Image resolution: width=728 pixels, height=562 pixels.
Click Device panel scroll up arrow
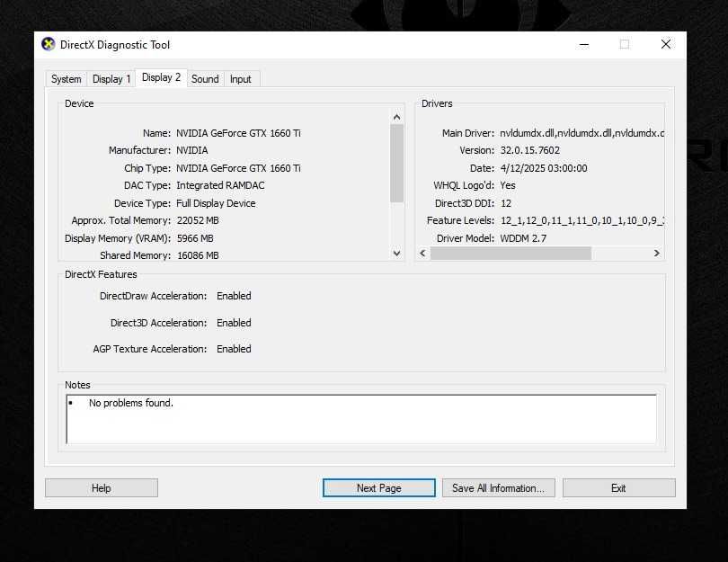pos(396,117)
